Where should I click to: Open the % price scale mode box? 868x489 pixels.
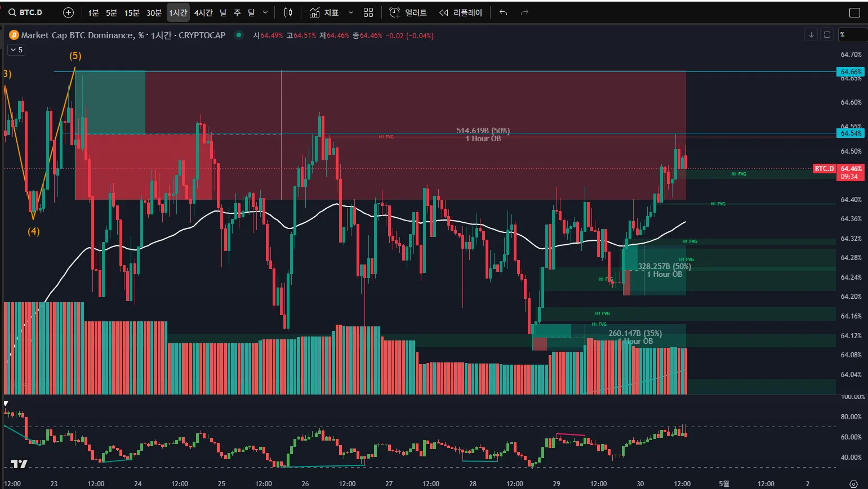pos(852,35)
